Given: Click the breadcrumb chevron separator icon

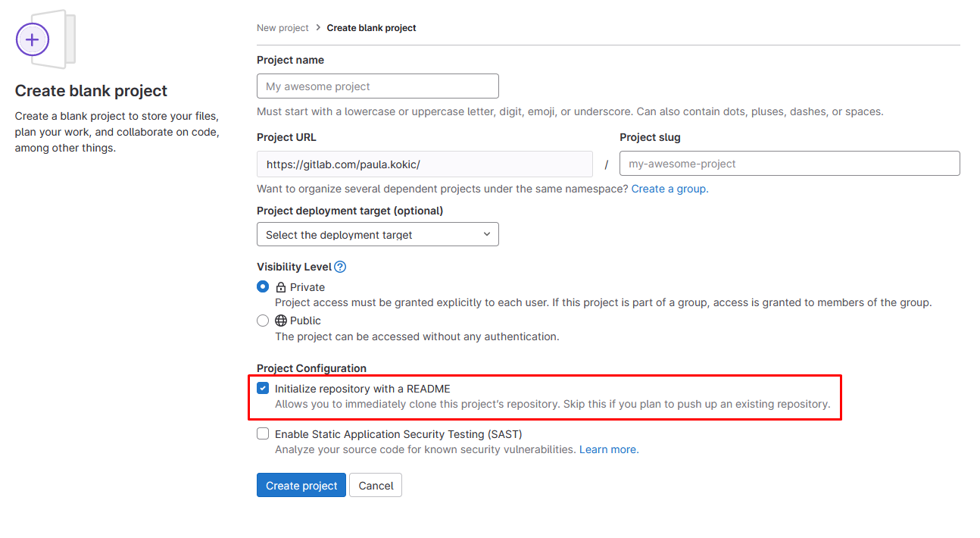Looking at the screenshot, I should pos(318,28).
